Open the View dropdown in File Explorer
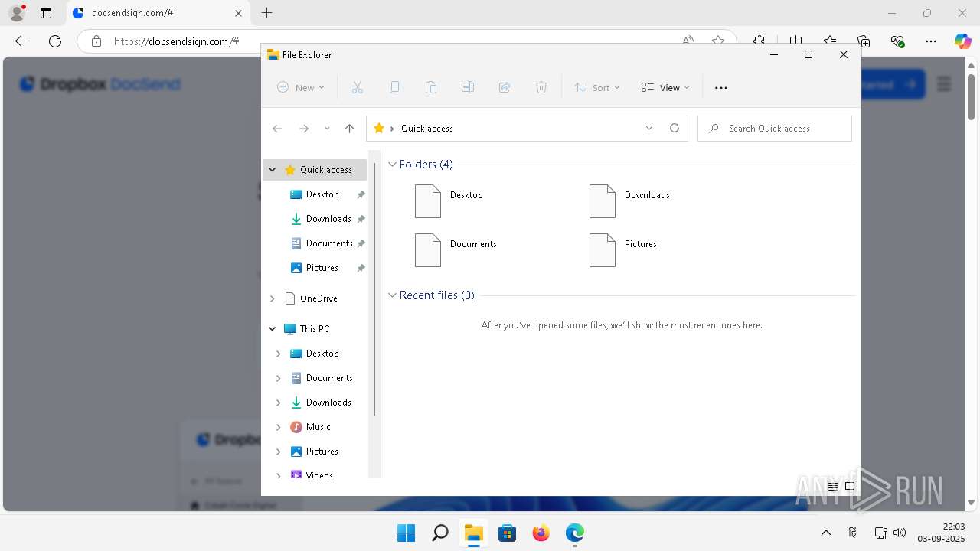The image size is (980, 551). point(665,88)
